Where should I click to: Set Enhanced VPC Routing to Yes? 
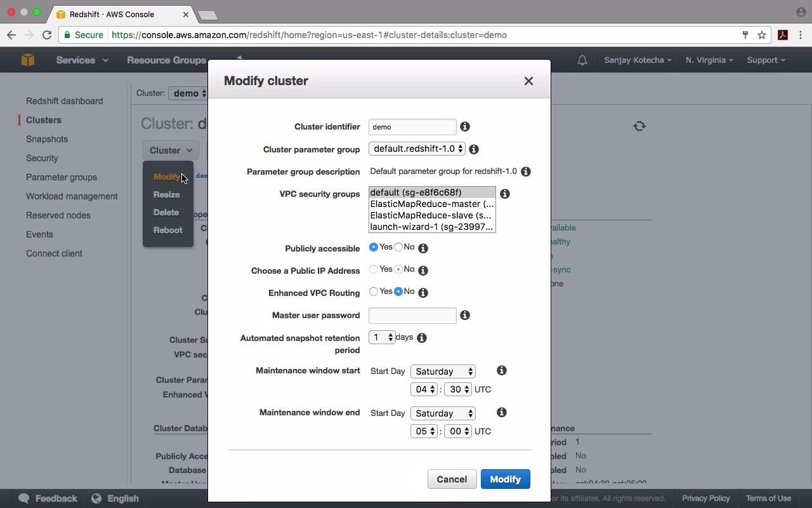click(x=374, y=291)
